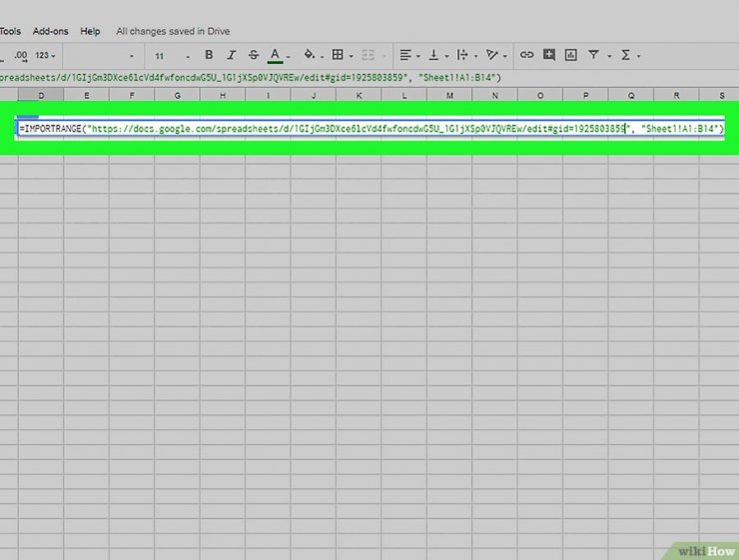Expand the text color dropdown arrow
Viewport: 739px width, 560px height.
(288, 57)
